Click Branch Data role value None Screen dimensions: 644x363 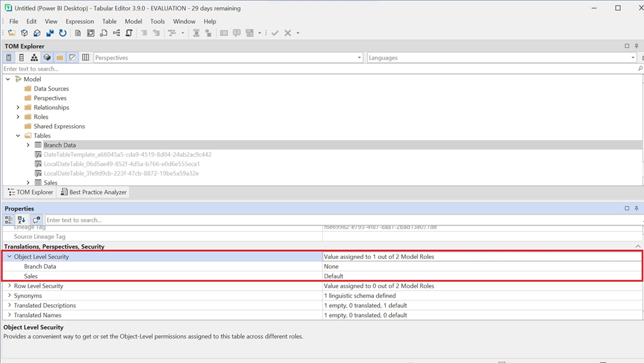click(x=482, y=266)
